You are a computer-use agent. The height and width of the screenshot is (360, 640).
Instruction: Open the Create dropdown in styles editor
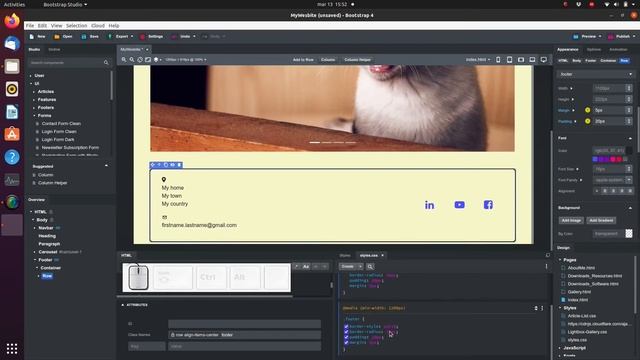[x=351, y=267]
